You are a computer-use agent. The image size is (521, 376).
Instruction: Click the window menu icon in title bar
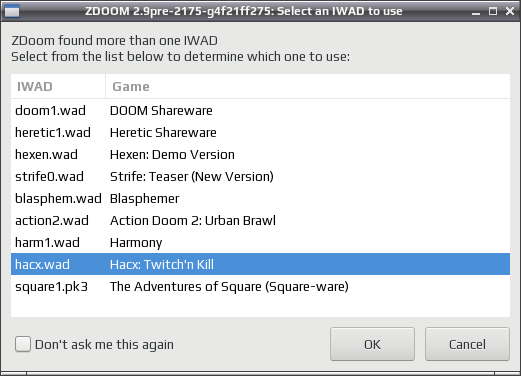(12, 11)
